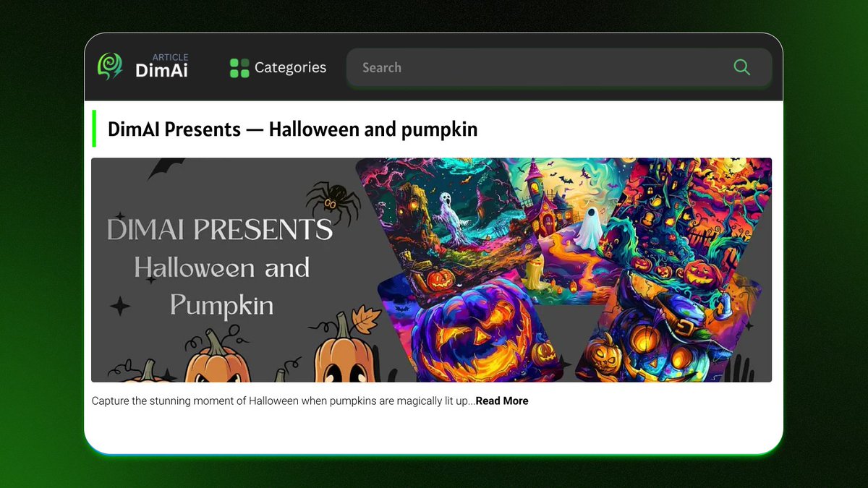Select the text 'Capture the stunning moment of Halloween'
The width and height of the screenshot is (868, 488).
coord(195,401)
